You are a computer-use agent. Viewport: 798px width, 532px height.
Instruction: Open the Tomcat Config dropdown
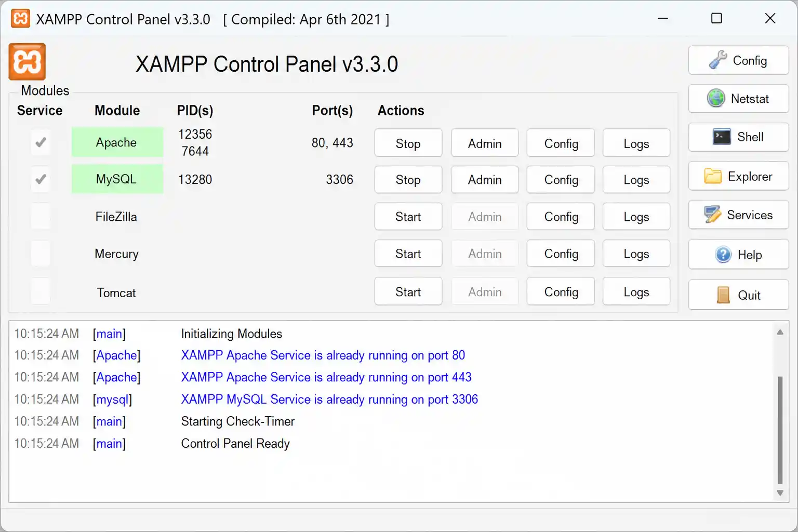(561, 291)
